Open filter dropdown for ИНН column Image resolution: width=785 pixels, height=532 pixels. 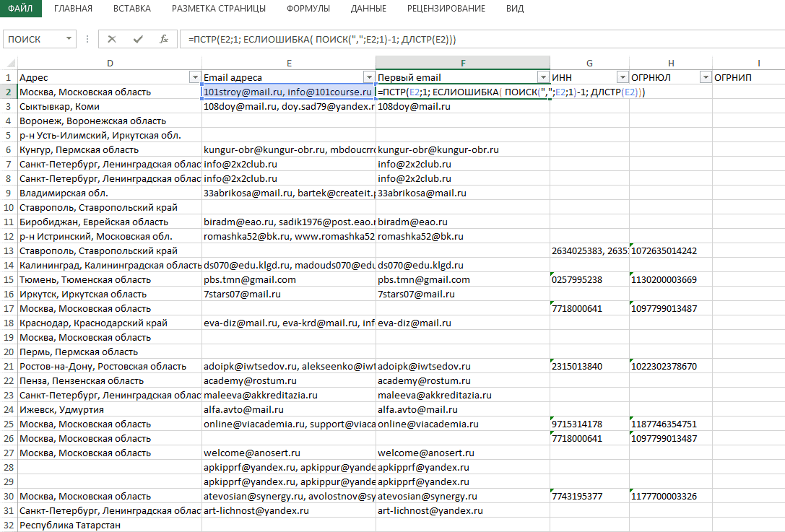click(623, 77)
